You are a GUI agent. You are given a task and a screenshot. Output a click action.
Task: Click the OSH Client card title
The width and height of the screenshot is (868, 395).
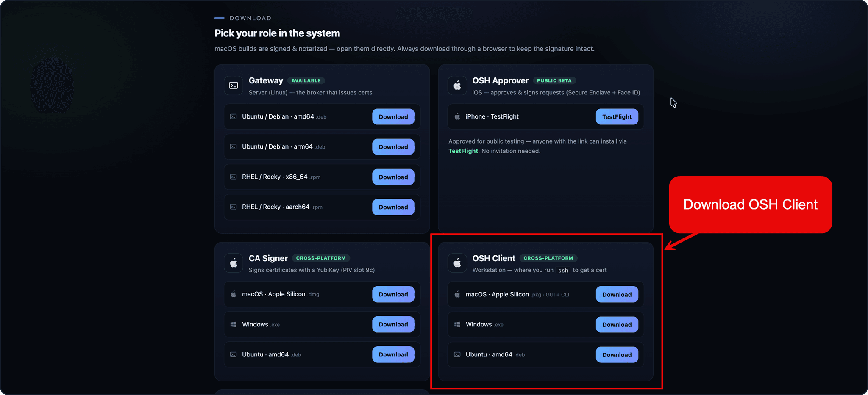tap(494, 258)
